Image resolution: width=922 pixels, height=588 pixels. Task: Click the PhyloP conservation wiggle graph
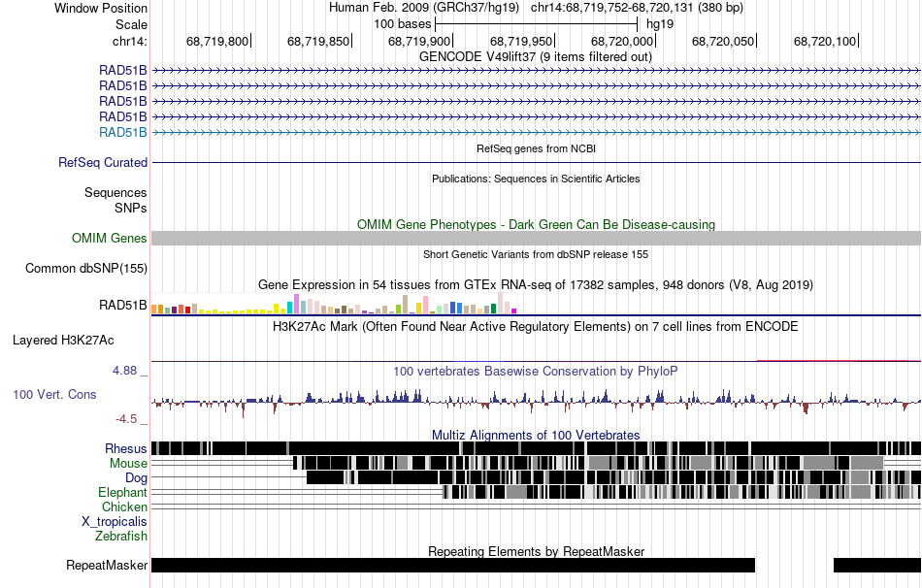(x=536, y=402)
